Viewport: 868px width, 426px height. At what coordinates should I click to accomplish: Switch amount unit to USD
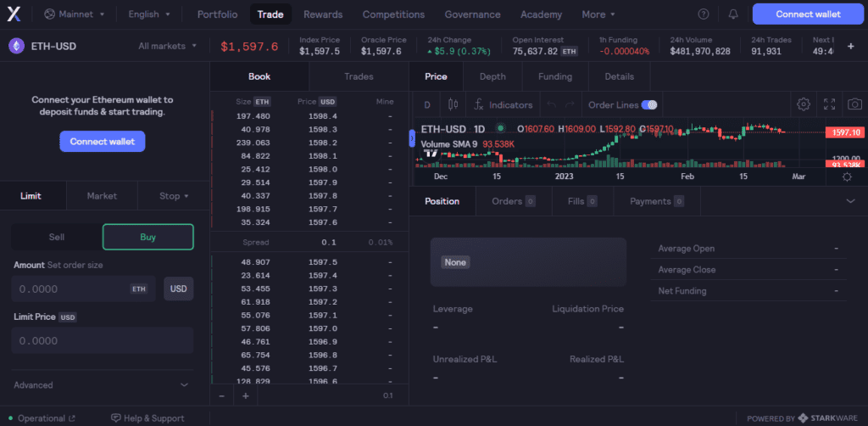[179, 289]
